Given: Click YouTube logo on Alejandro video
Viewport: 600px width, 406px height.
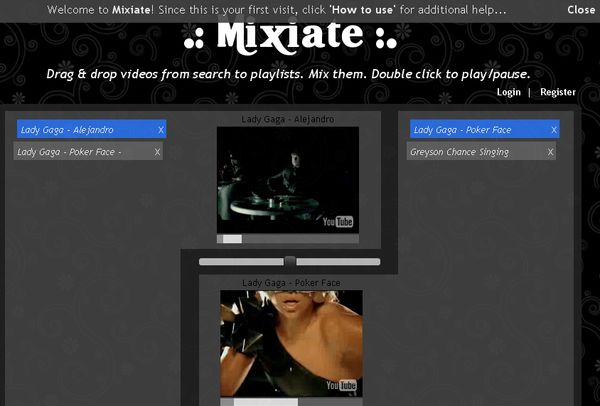Looking at the screenshot, I should point(338,222).
